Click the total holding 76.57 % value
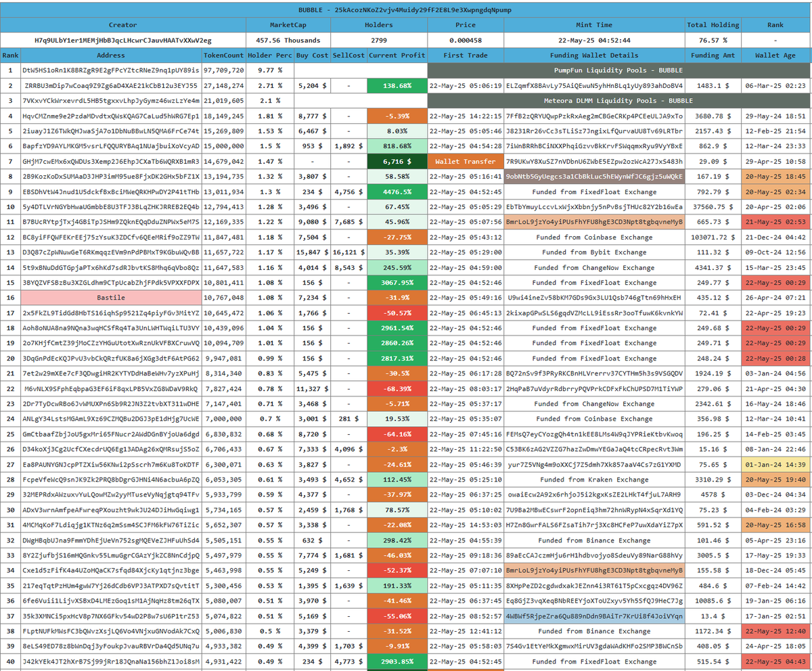This screenshot has height=671, width=812. [x=713, y=41]
